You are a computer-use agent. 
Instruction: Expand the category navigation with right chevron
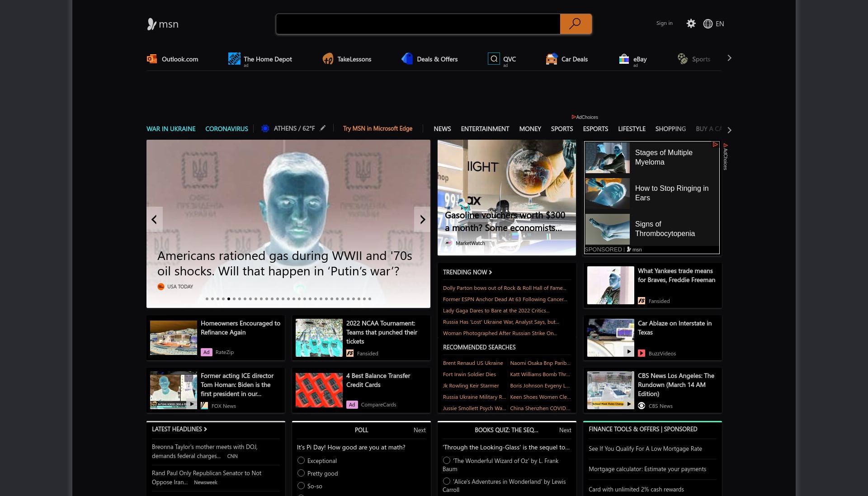(729, 130)
